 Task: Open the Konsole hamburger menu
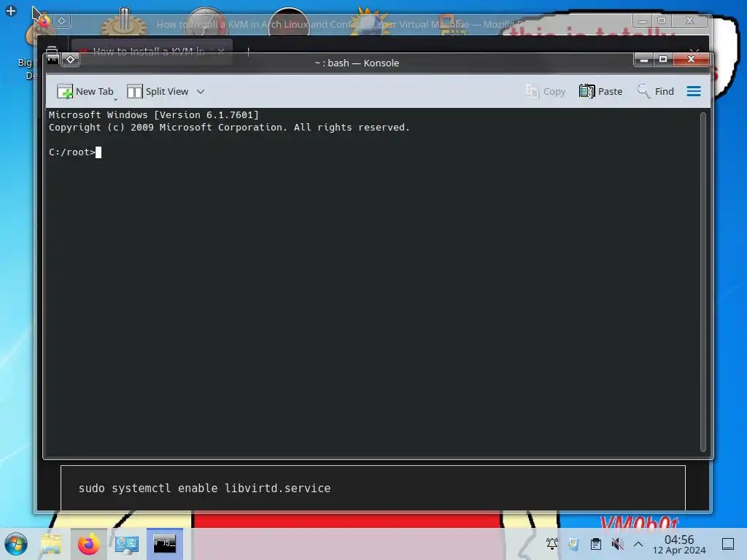[x=694, y=91]
